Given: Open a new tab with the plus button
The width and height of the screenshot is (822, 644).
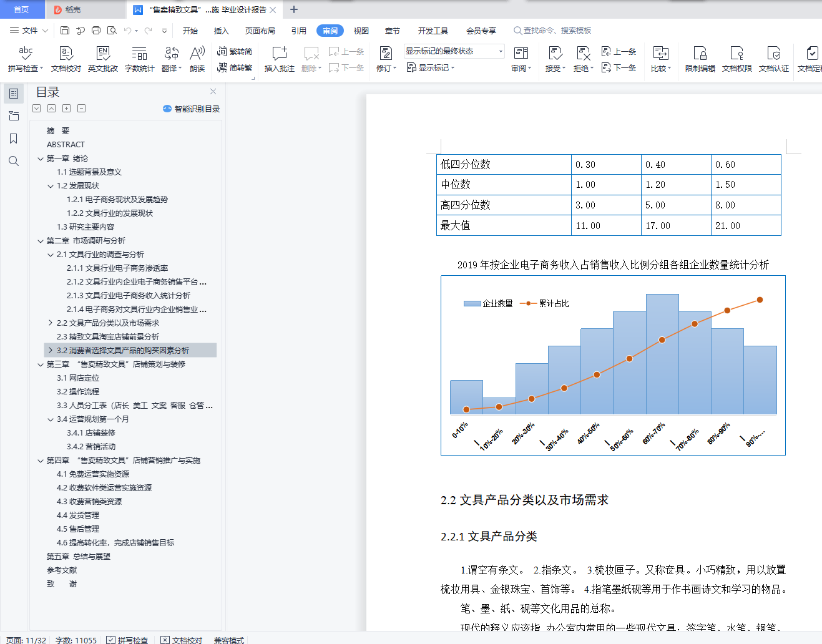Looking at the screenshot, I should tap(294, 9).
